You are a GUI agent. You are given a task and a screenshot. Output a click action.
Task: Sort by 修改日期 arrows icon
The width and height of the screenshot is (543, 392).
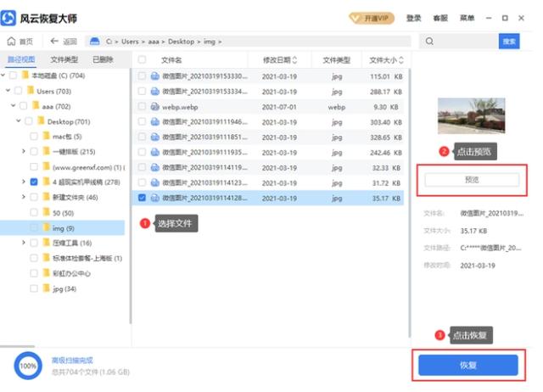click(294, 60)
